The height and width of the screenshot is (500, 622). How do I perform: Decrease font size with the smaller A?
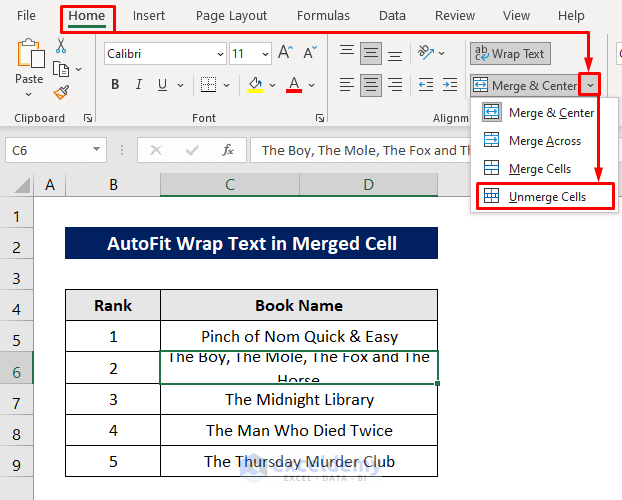click(309, 53)
